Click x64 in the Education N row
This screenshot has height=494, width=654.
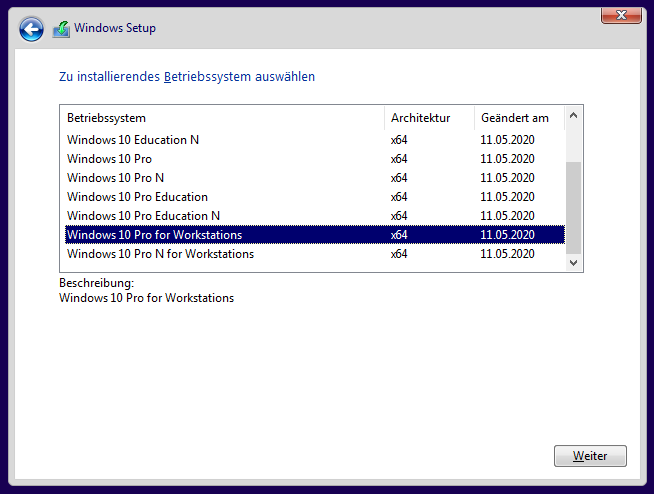pyautogui.click(x=399, y=140)
